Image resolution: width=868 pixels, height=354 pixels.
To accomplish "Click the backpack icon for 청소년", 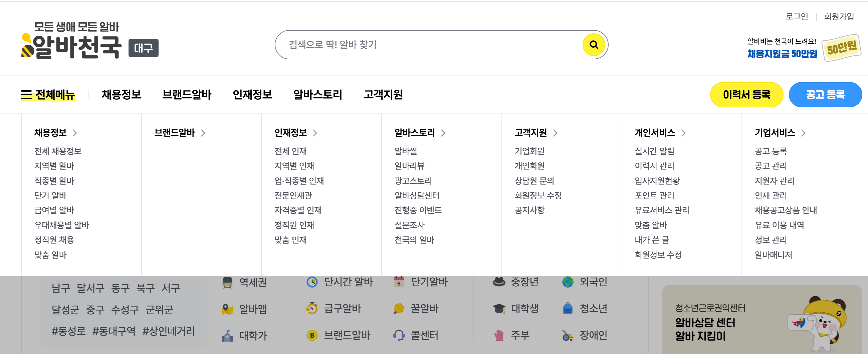I will click(569, 309).
